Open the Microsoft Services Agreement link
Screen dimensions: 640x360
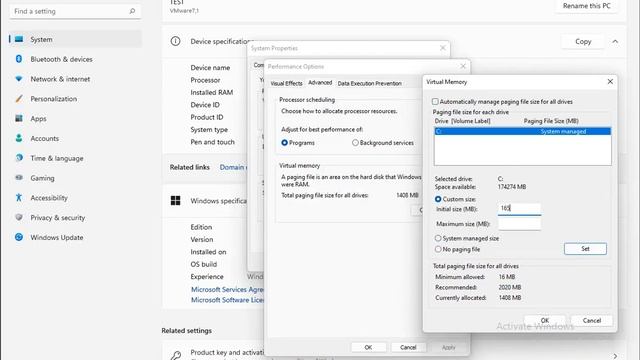(227, 289)
